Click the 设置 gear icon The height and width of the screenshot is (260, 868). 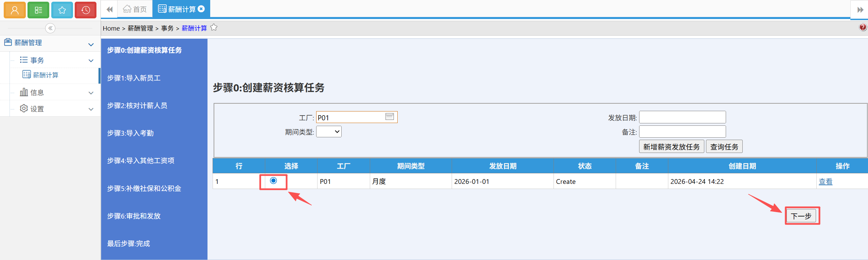[24, 108]
